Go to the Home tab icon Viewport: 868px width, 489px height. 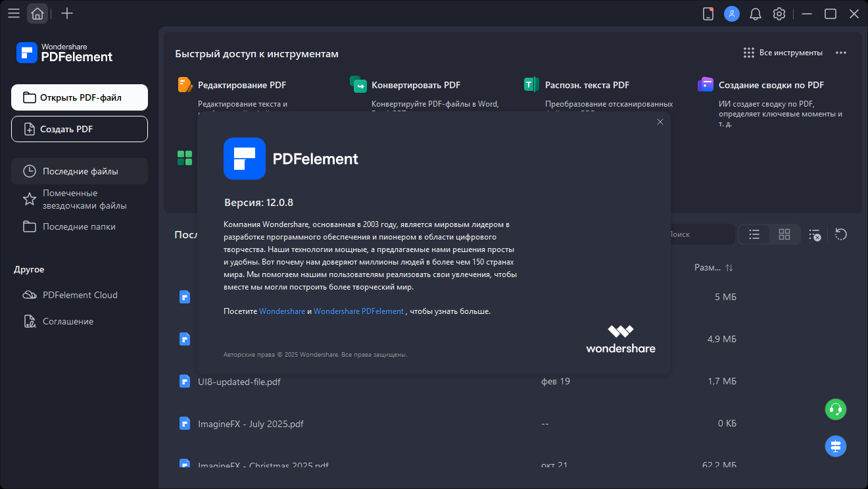pos(37,13)
